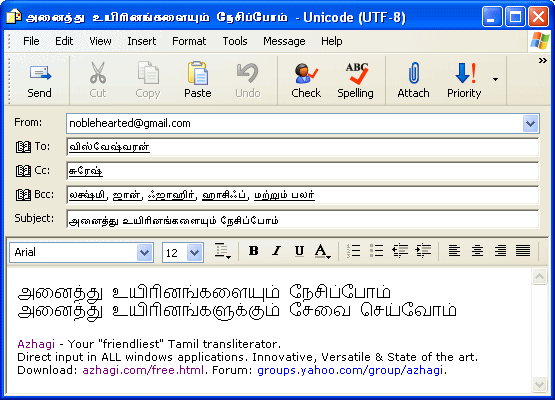Expand the From account dropdown
The height and width of the screenshot is (400, 555).
click(x=530, y=124)
